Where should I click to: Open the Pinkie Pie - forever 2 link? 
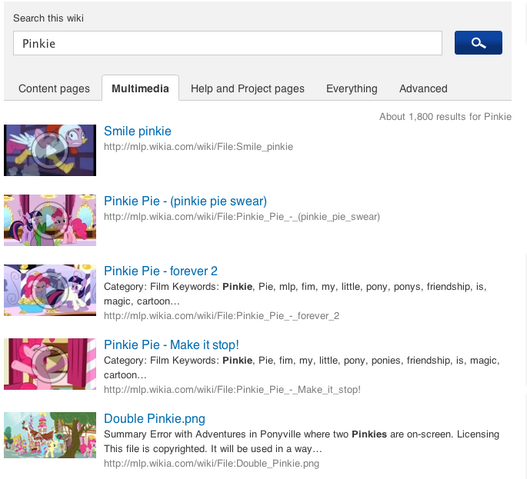click(x=161, y=271)
